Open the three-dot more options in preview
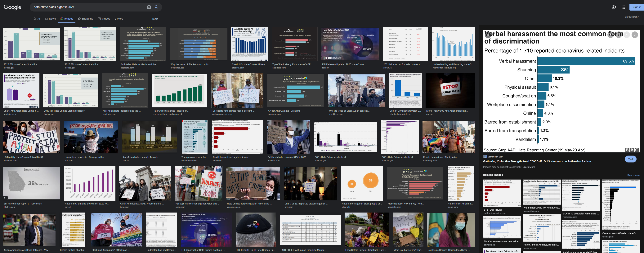 point(619,35)
